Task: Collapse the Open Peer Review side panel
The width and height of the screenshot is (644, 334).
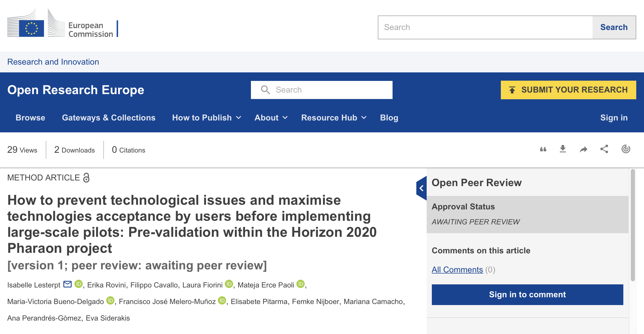Action: (421, 188)
